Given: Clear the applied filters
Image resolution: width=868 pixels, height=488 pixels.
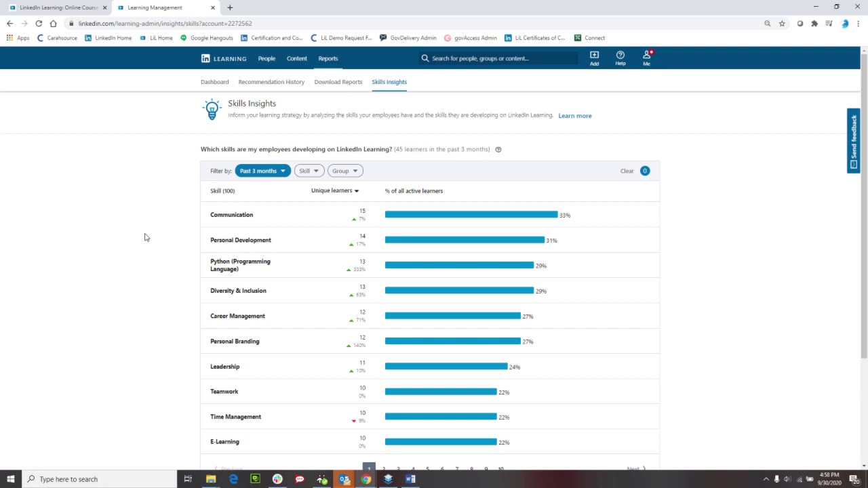Looking at the screenshot, I should [627, 171].
